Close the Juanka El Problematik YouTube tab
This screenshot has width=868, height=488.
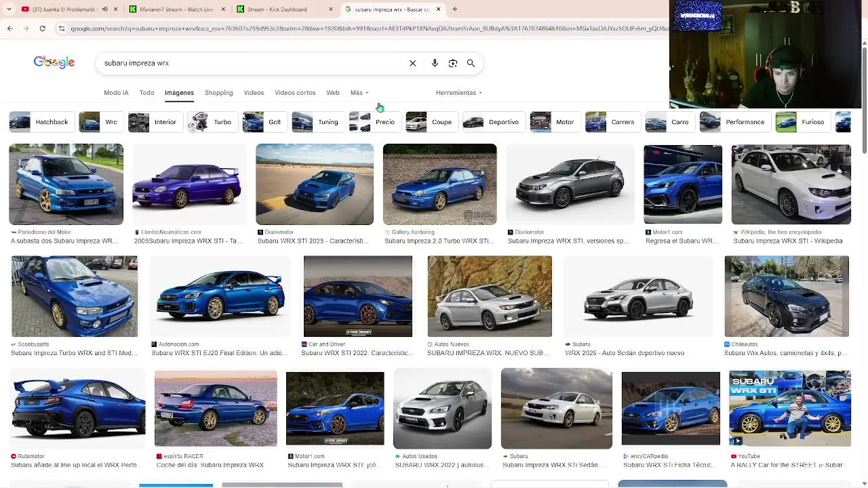[116, 9]
